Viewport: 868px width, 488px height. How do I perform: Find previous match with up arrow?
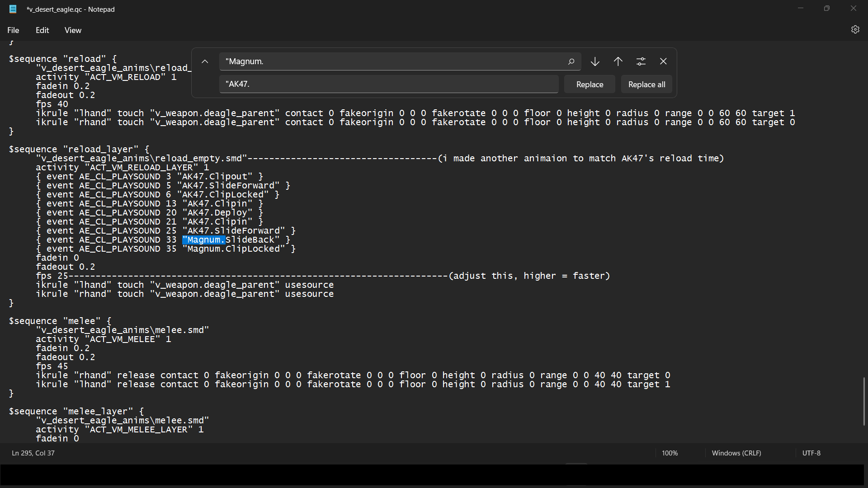coord(618,61)
